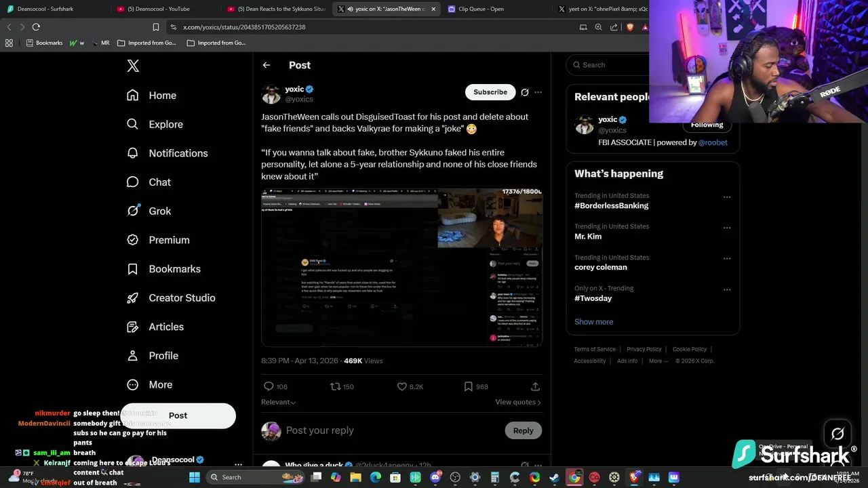868x488 pixels.
Task: Open options for #Twosday trend
Action: click(x=727, y=290)
